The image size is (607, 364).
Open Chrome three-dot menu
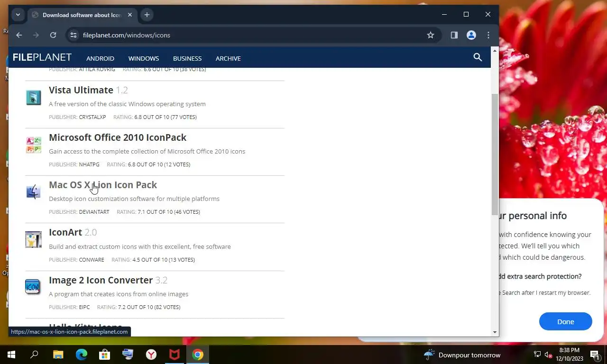click(488, 35)
